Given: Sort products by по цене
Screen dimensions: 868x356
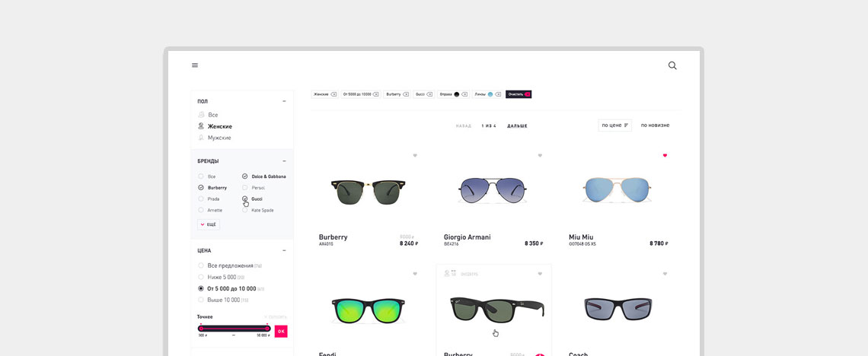Looking at the screenshot, I should click(x=614, y=125).
